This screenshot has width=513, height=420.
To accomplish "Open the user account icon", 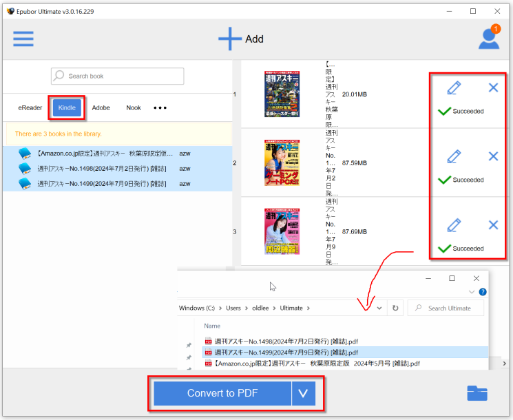I will pyautogui.click(x=489, y=39).
